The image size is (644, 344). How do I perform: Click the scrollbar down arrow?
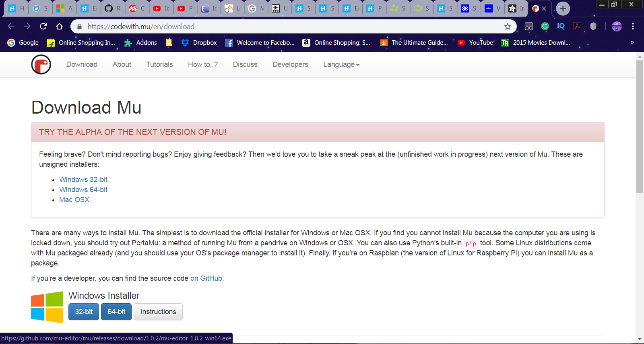coord(640,339)
